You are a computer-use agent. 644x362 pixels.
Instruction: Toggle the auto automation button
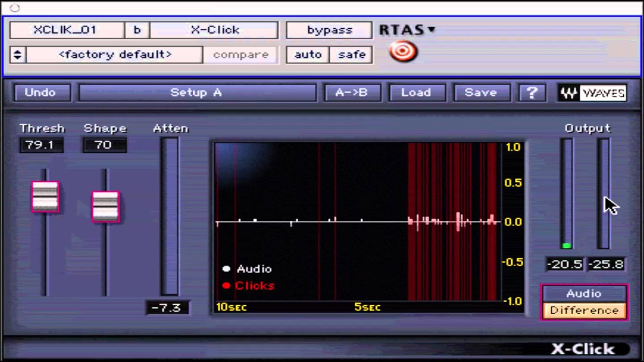(x=308, y=55)
